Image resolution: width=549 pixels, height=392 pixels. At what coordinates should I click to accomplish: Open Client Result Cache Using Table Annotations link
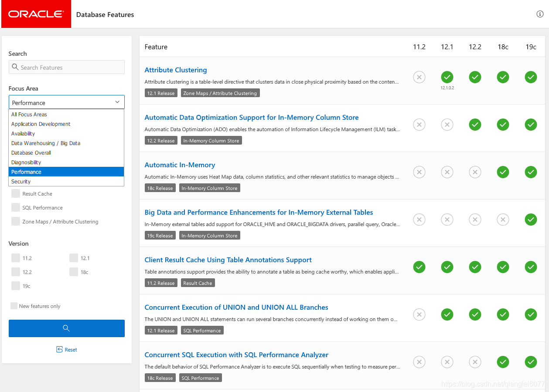click(228, 260)
